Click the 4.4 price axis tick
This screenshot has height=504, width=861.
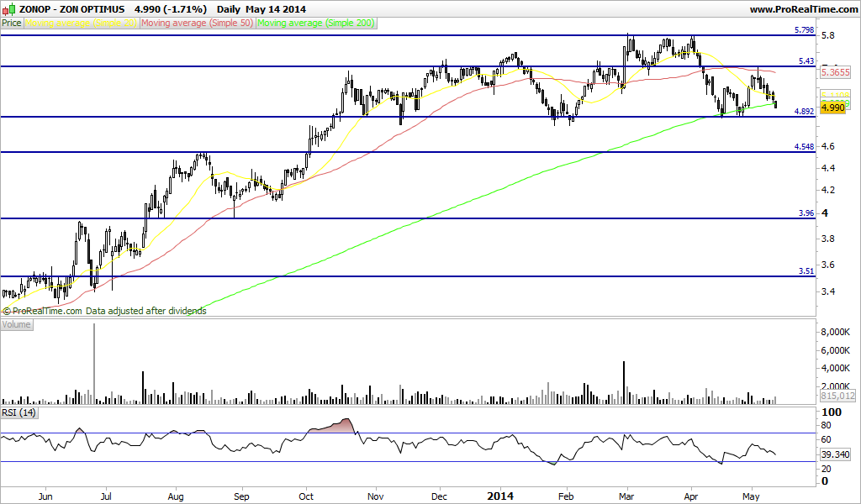coord(827,168)
